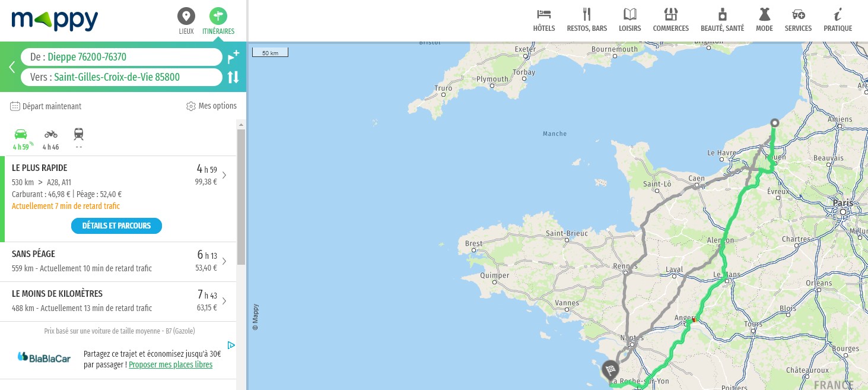Viewport: 868px width, 390px height.
Task: Select the train travel mode icon
Action: coord(78,134)
